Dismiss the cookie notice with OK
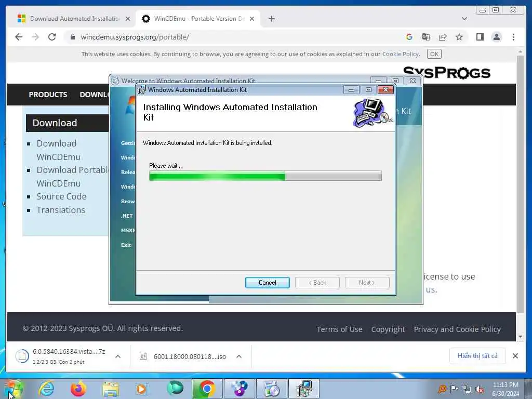The width and height of the screenshot is (532, 399). [434, 54]
